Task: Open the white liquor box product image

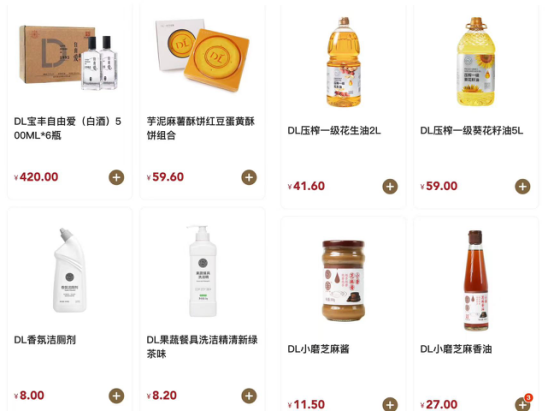Action: (x=69, y=57)
